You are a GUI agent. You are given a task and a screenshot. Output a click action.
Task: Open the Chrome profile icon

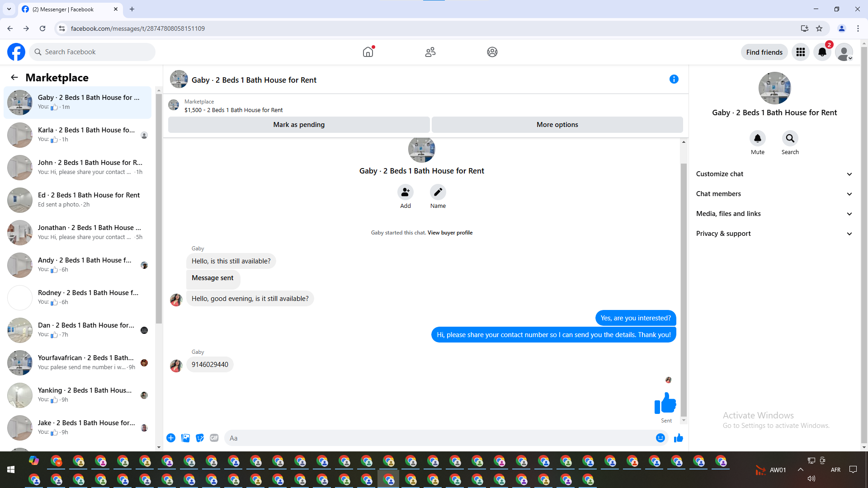842,28
